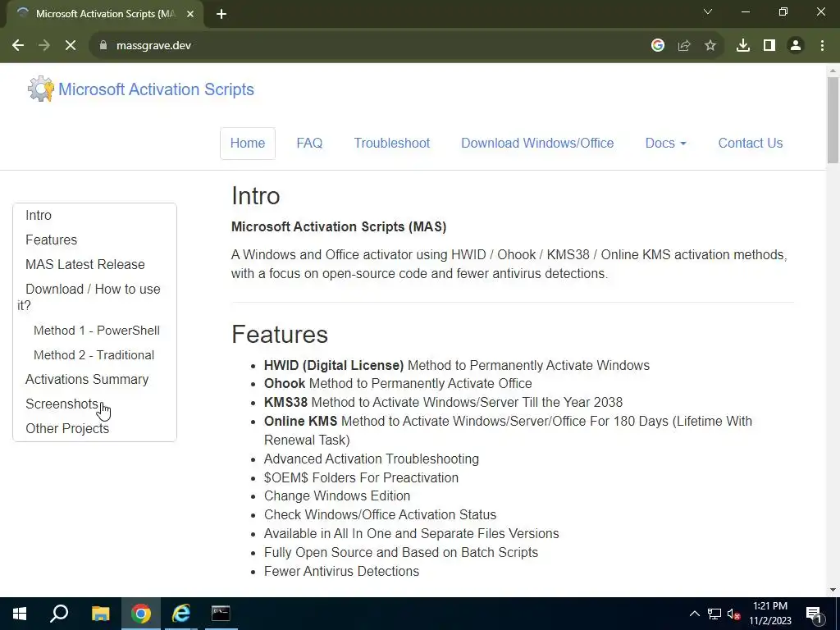
Task: Select the Home nav item
Action: 248,143
